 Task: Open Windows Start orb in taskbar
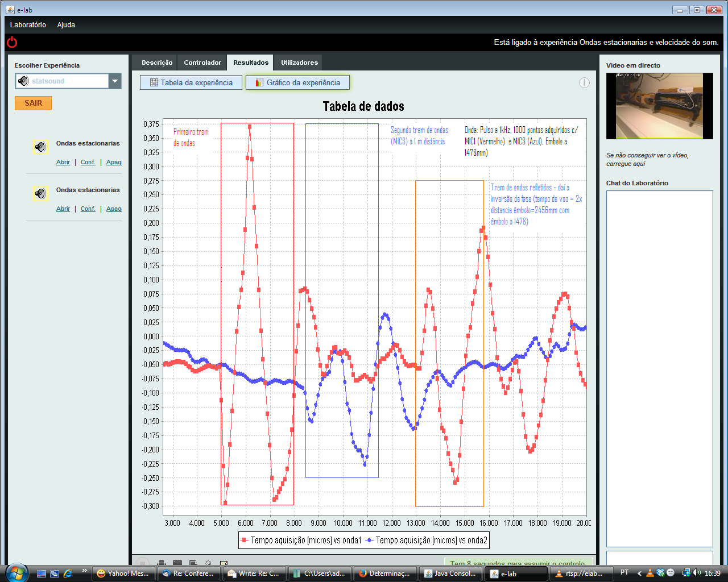16,572
